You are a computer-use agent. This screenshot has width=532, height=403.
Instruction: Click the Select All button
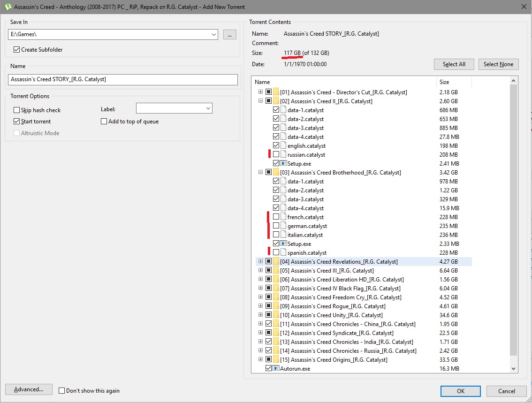tap(454, 64)
